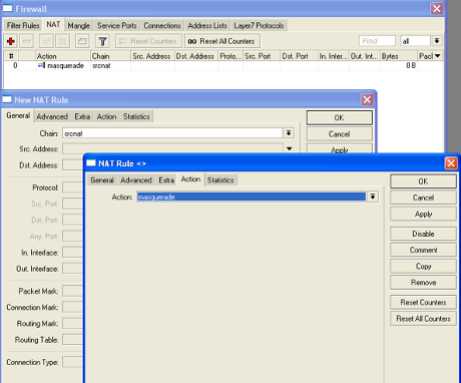
Task: Open Statistics tab in NAT Rule <> window
Action: [221, 180]
